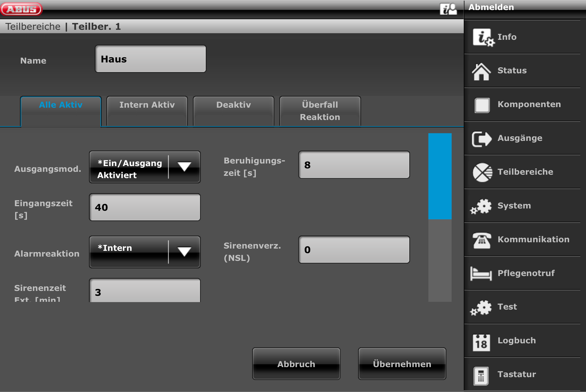Click the Tastatur keypad icon

(481, 375)
